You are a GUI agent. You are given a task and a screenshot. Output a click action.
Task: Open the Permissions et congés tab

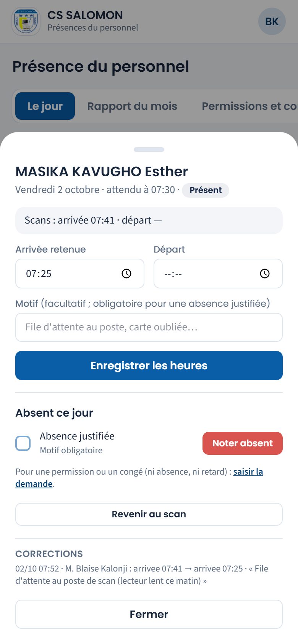(x=250, y=106)
